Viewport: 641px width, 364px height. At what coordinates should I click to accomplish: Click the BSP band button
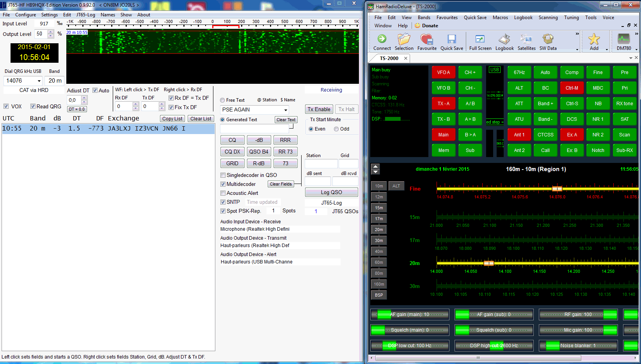(379, 295)
